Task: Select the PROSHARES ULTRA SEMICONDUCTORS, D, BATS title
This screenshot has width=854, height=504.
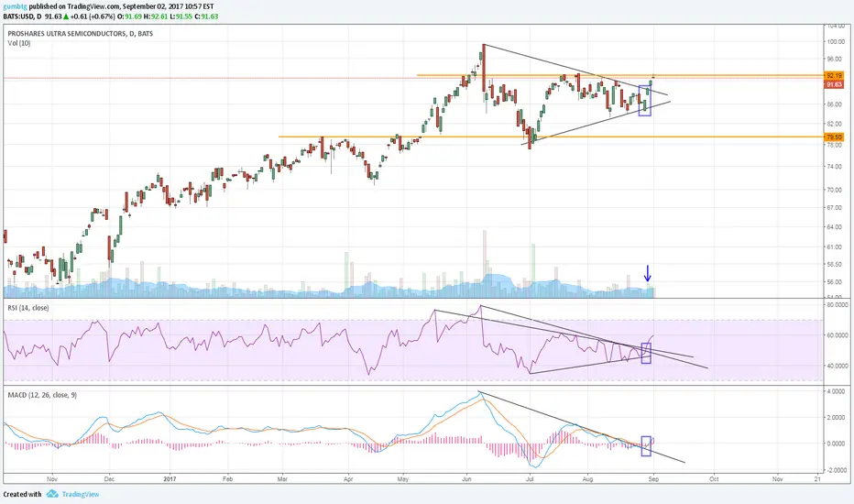Action: [80, 33]
